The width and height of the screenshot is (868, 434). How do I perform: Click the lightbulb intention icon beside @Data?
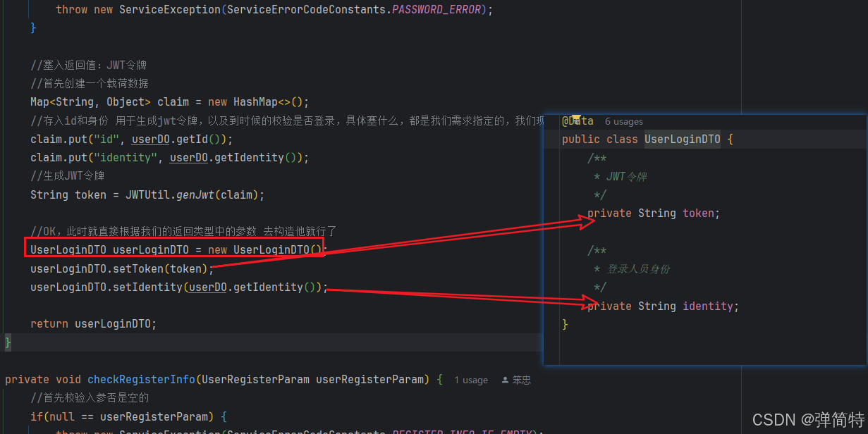[x=576, y=119]
